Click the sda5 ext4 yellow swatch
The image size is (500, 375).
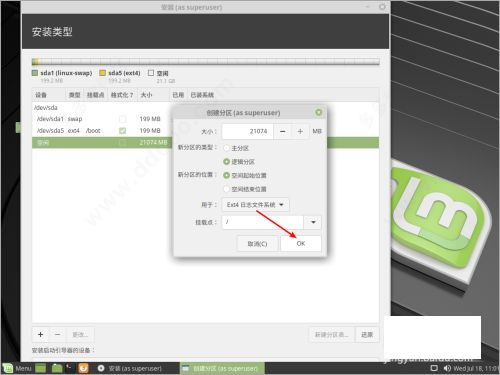(103, 73)
